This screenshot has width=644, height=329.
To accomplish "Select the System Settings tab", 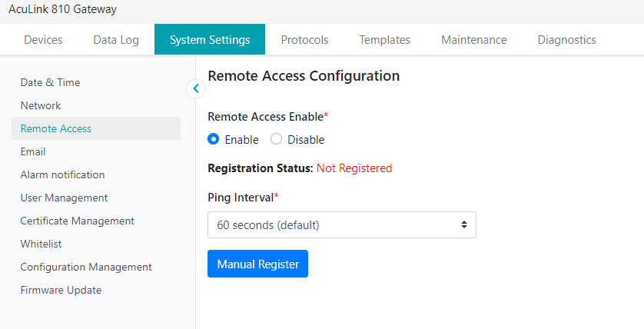I will click(x=210, y=40).
